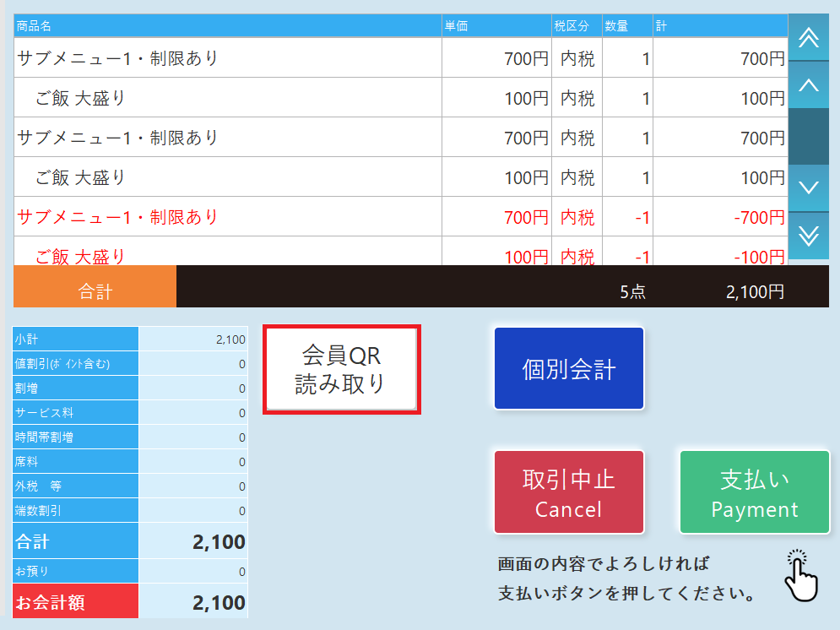This screenshot has width=840, height=630.
Task: Click the 小計 row in the summary
Action: pos(130,339)
